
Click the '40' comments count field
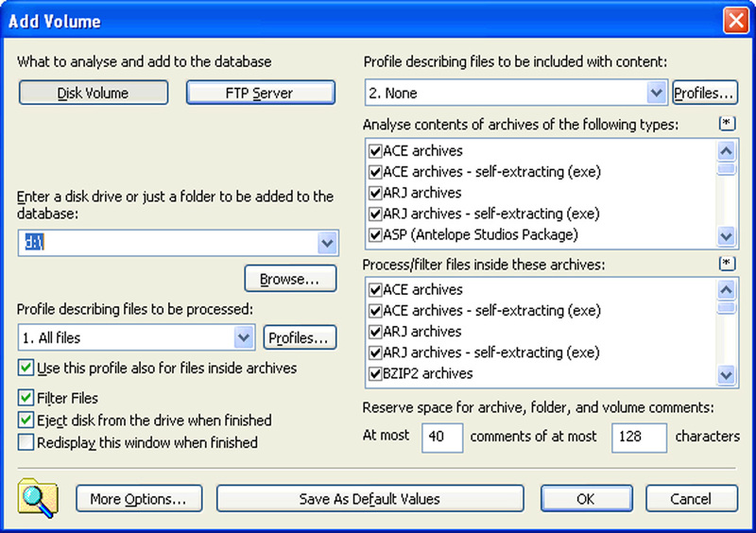[442, 438]
